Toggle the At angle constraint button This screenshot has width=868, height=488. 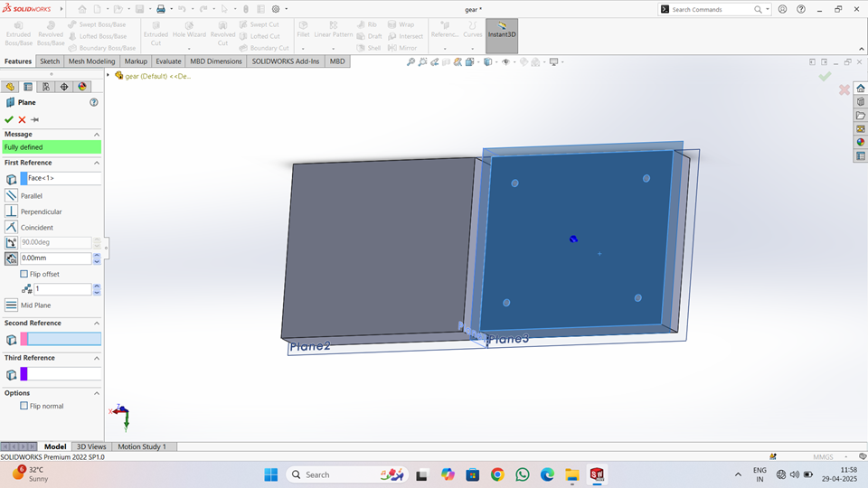tap(11, 242)
